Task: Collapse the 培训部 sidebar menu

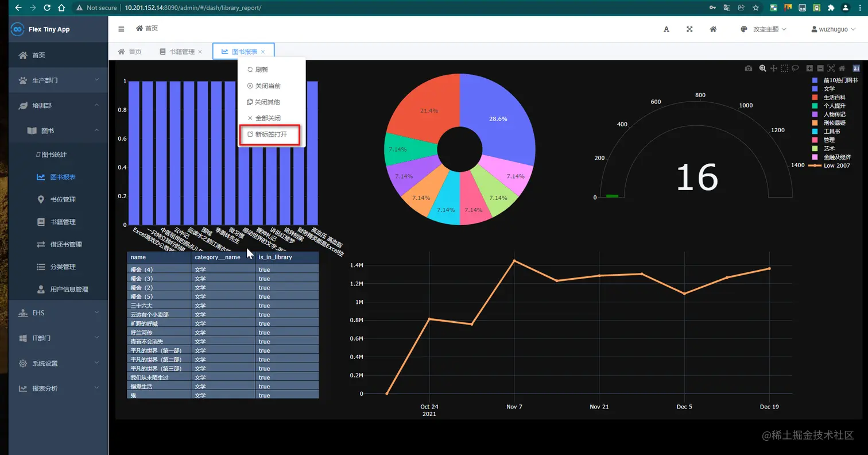Action: click(x=58, y=106)
